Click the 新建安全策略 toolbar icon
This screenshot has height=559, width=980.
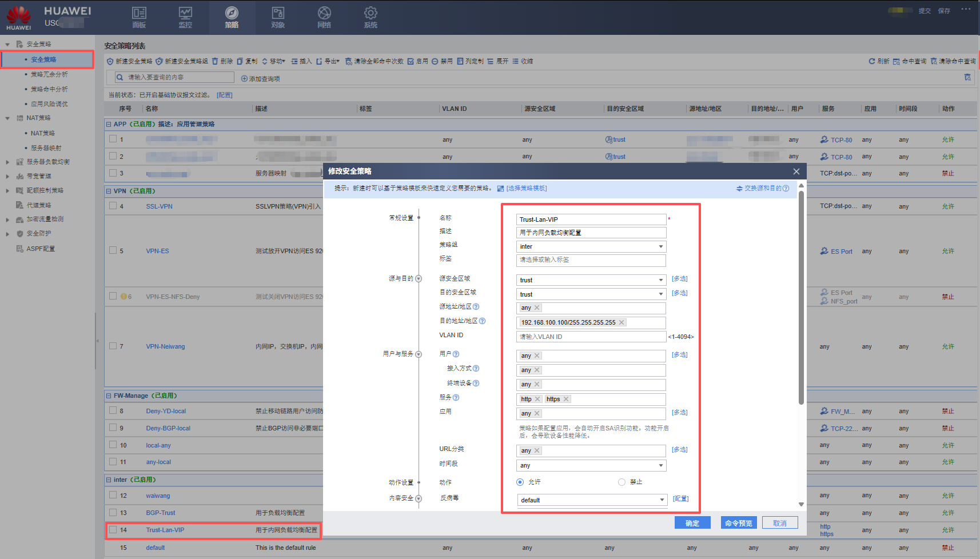[110, 61]
